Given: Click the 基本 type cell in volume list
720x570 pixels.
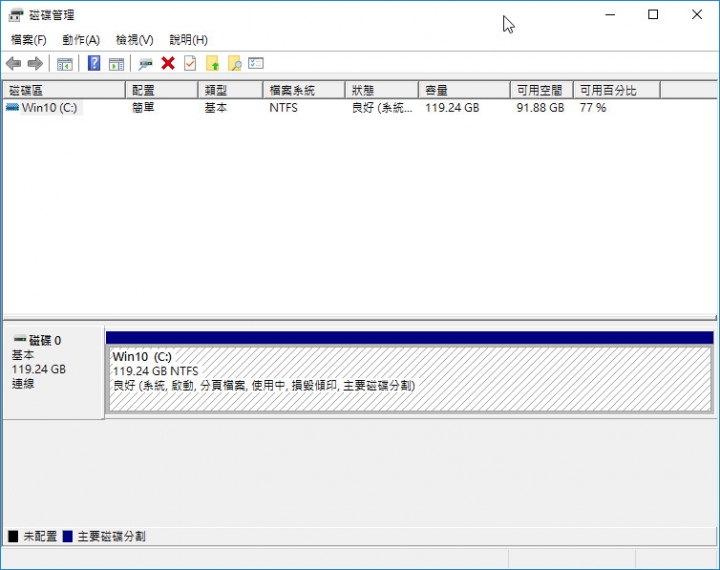Looking at the screenshot, I should (216, 107).
